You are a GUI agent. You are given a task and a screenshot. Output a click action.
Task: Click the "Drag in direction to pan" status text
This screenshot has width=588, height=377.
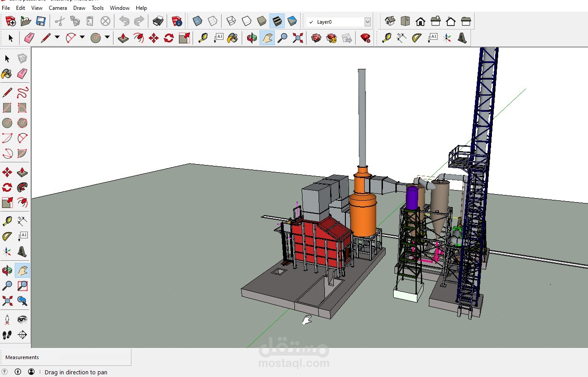point(76,372)
